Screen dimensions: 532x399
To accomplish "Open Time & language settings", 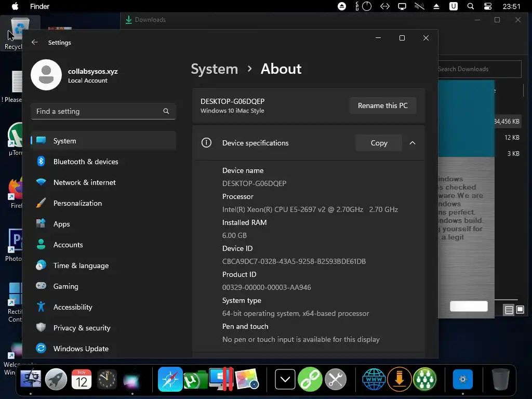I will 103,265.
